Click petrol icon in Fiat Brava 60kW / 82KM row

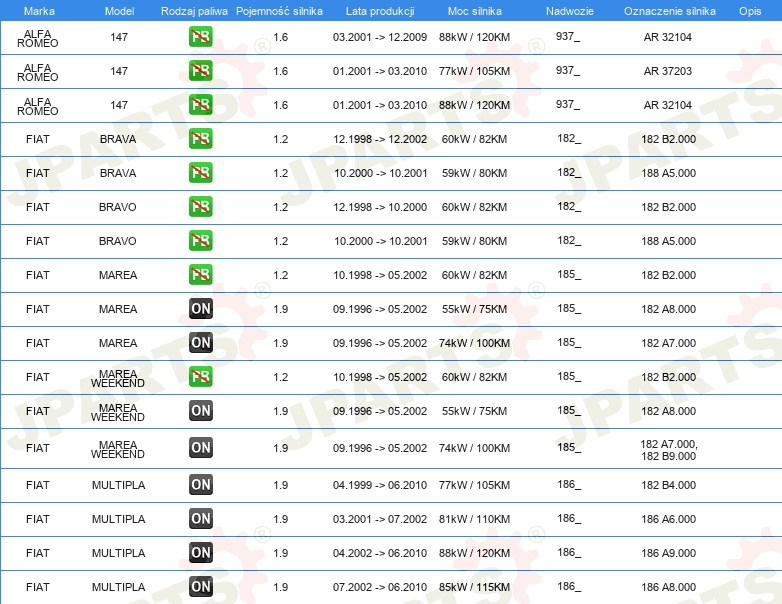[x=200, y=139]
